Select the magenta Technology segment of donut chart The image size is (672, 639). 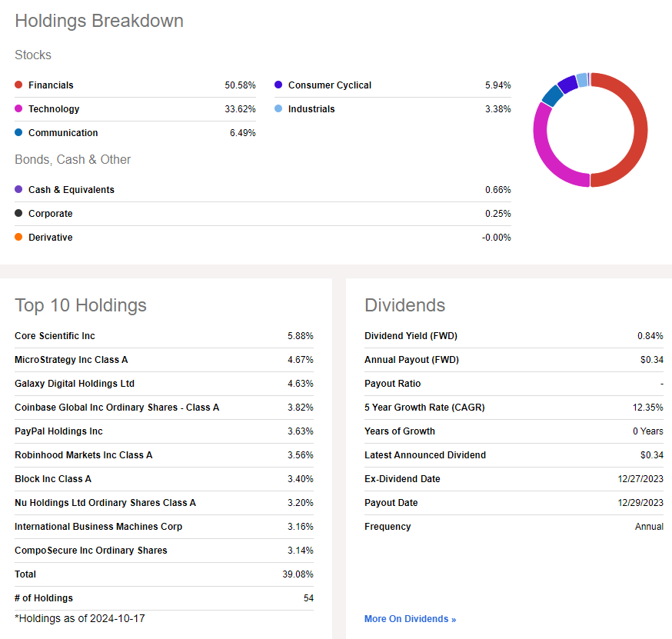pos(543,146)
